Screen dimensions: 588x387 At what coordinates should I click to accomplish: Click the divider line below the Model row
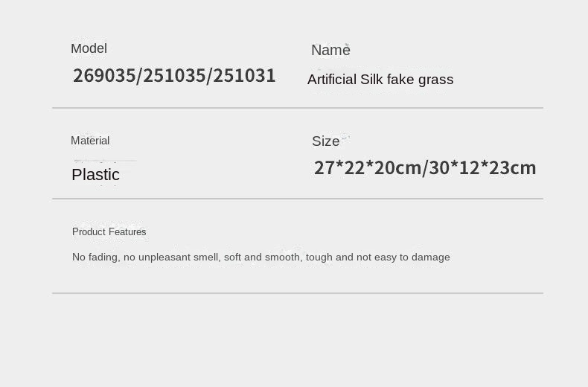point(298,108)
